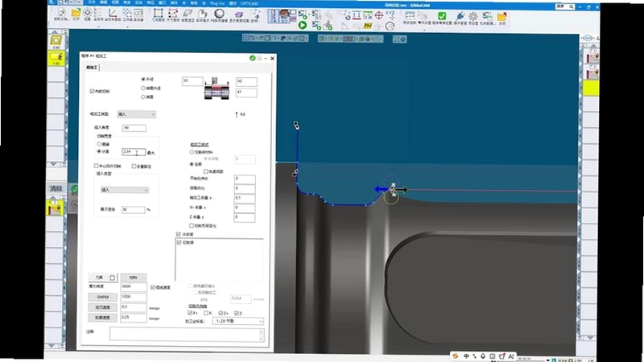Click the -90 angle input field
Viewport: 644px width, 362px height.
pos(134,128)
